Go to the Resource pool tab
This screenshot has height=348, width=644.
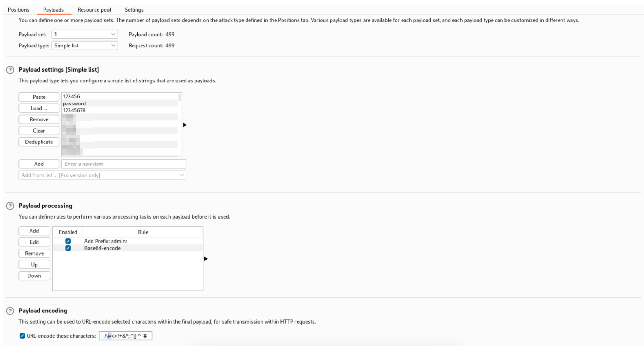[94, 10]
